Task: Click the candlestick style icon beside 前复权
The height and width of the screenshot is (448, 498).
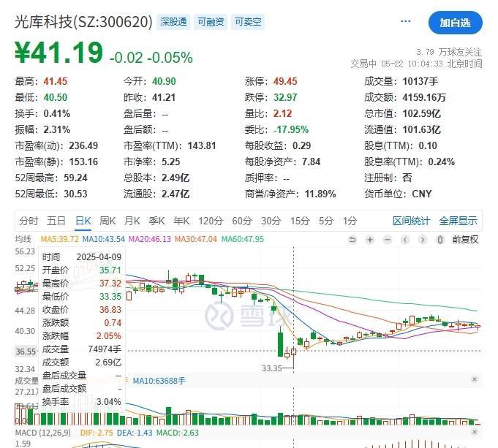Action: coord(441,239)
